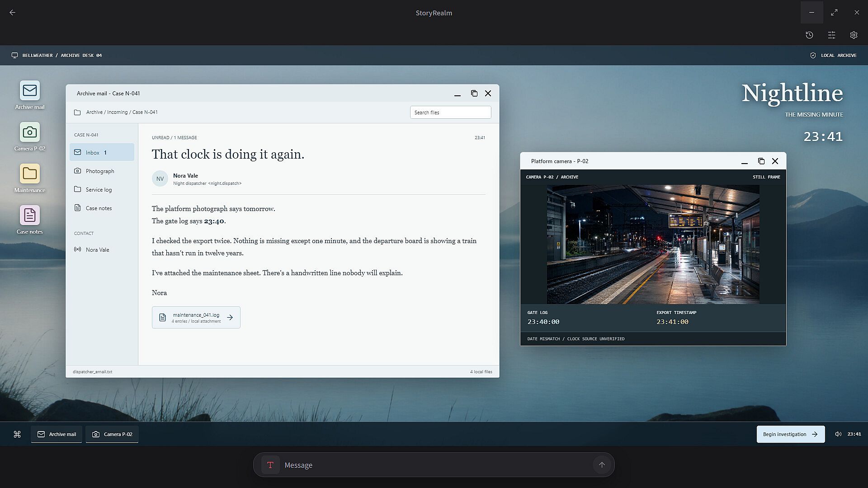Open the Camera P-02 desktop icon
The image size is (868, 488).
coord(30,137)
